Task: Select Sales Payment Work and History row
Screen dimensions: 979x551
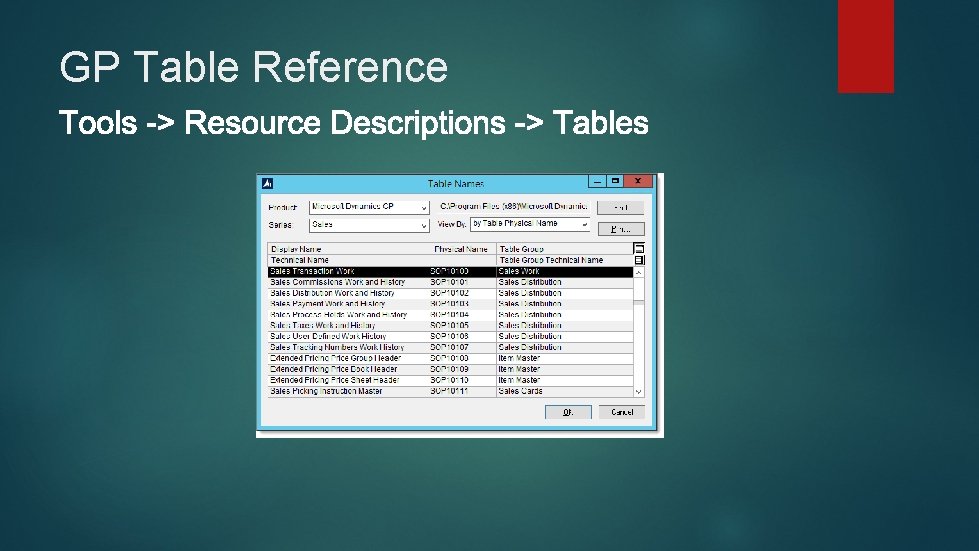Action: [450, 304]
